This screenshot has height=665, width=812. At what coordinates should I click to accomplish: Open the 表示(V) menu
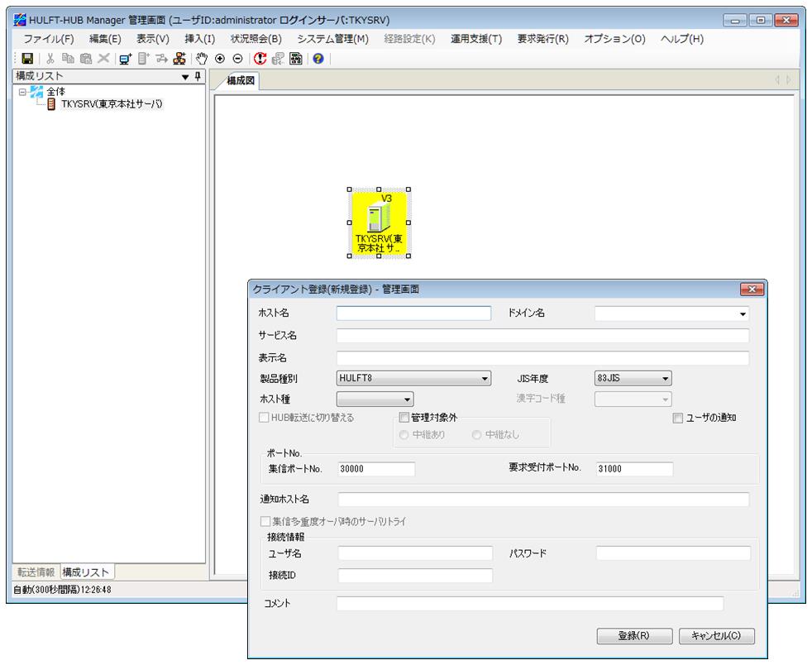153,39
